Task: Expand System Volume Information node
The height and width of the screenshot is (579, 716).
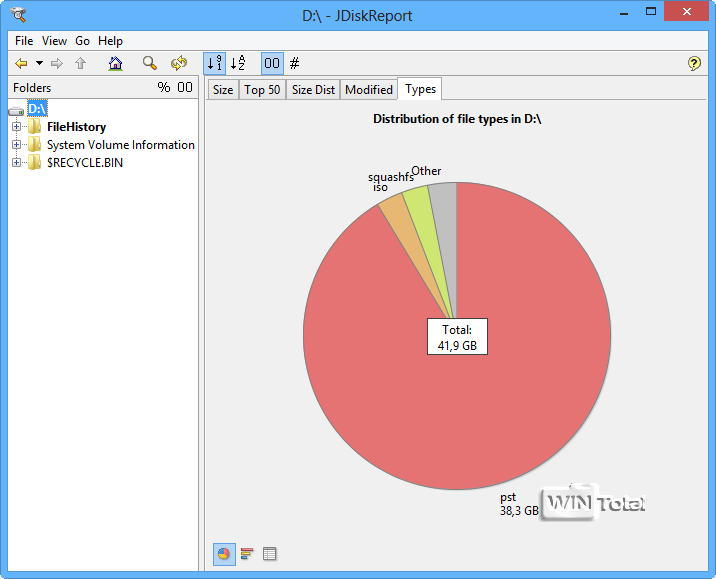Action: coord(16,145)
